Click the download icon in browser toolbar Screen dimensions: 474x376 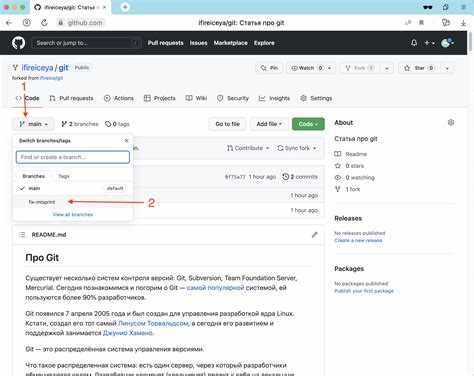463,23
